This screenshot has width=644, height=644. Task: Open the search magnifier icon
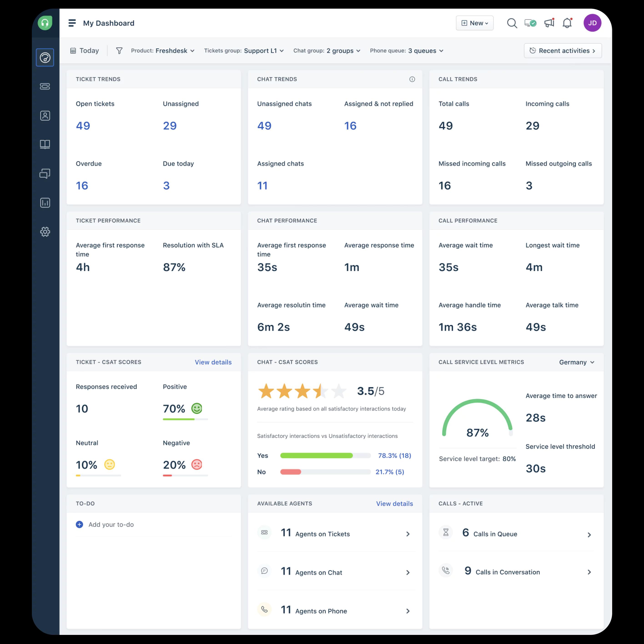[512, 23]
